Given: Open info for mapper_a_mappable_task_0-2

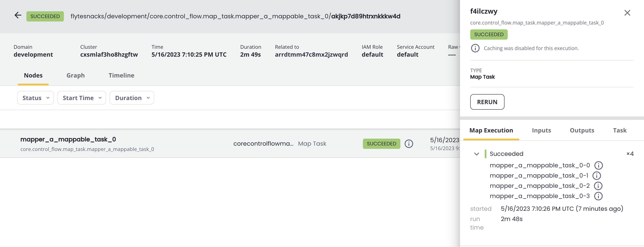Looking at the screenshot, I should pyautogui.click(x=598, y=186).
